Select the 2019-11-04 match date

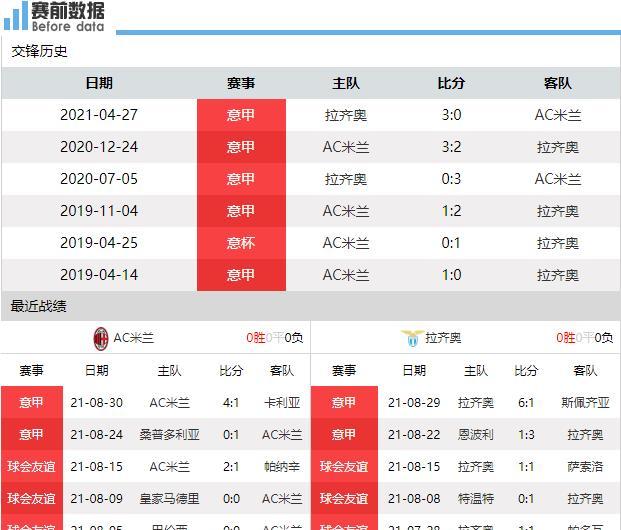99,211
